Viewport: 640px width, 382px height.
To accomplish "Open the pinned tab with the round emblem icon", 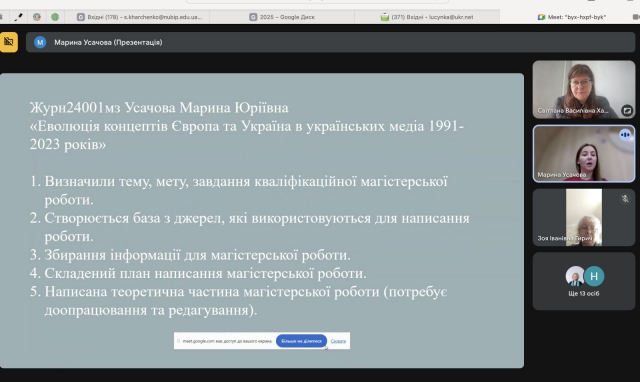I will pyautogui.click(x=37, y=17).
